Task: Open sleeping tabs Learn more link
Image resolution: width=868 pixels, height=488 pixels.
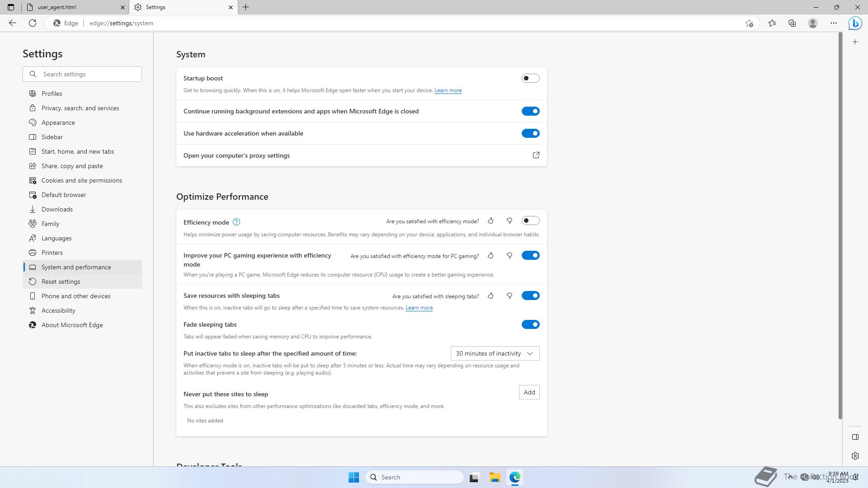Action: pos(419,308)
